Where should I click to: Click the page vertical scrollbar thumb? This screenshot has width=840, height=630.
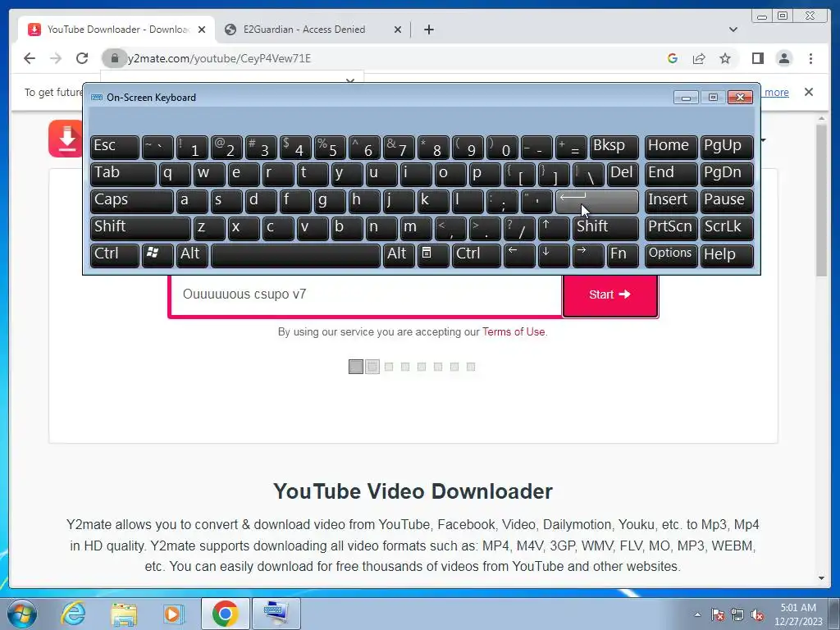click(822, 200)
